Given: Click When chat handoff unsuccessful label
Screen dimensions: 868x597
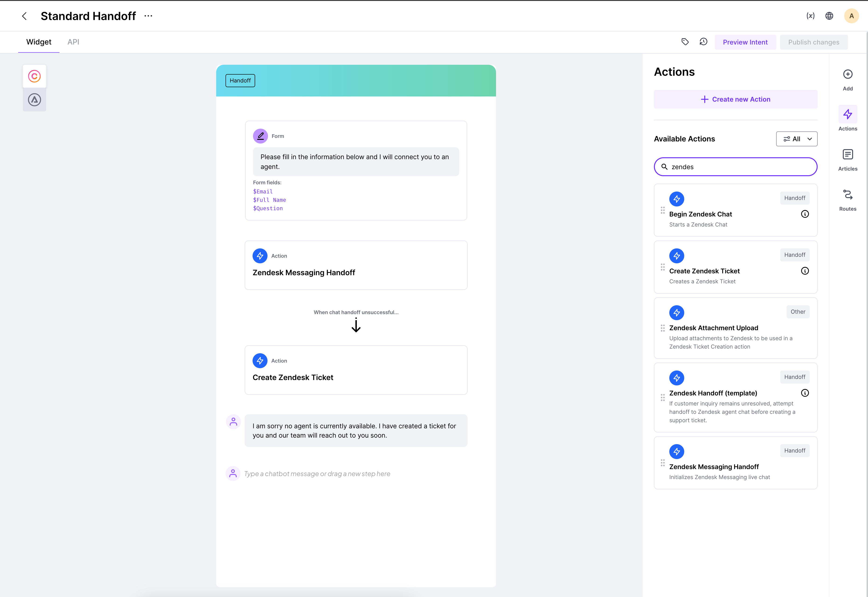Looking at the screenshot, I should (356, 312).
